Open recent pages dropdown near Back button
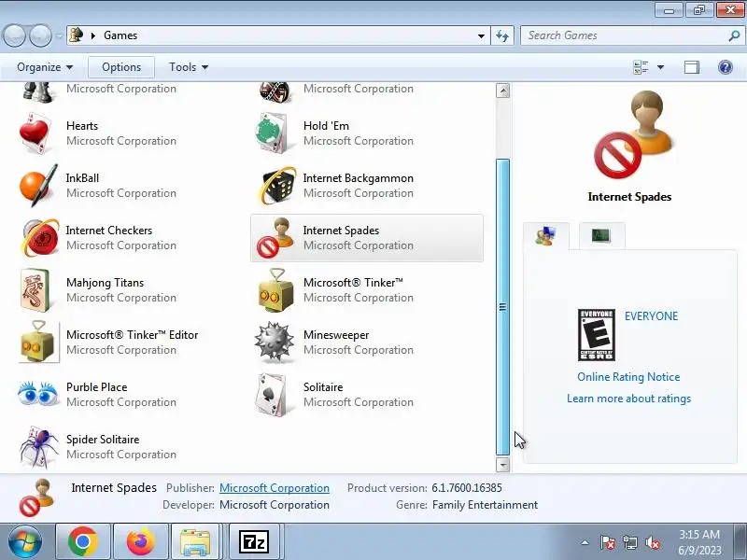 coord(59,35)
